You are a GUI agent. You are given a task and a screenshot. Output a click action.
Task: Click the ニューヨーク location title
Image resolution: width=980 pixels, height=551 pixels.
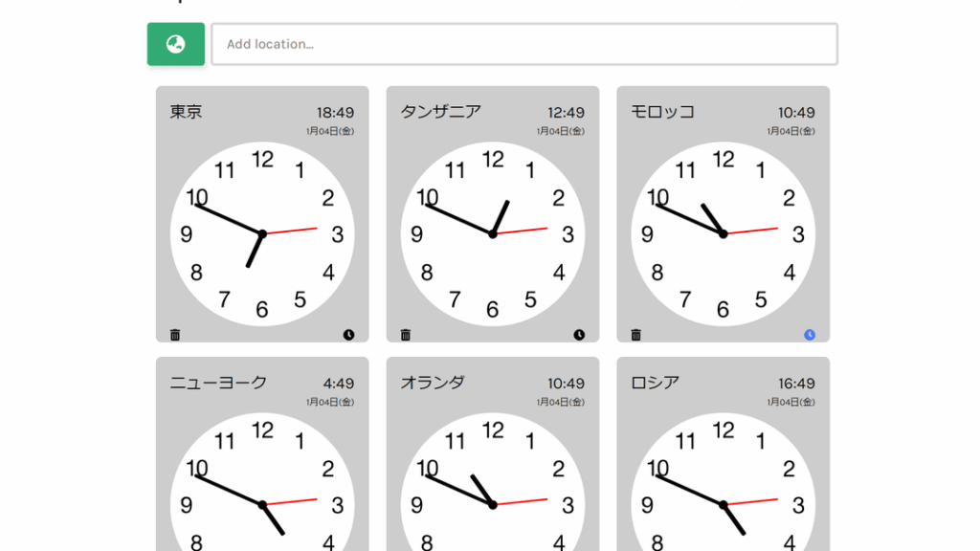[218, 383]
